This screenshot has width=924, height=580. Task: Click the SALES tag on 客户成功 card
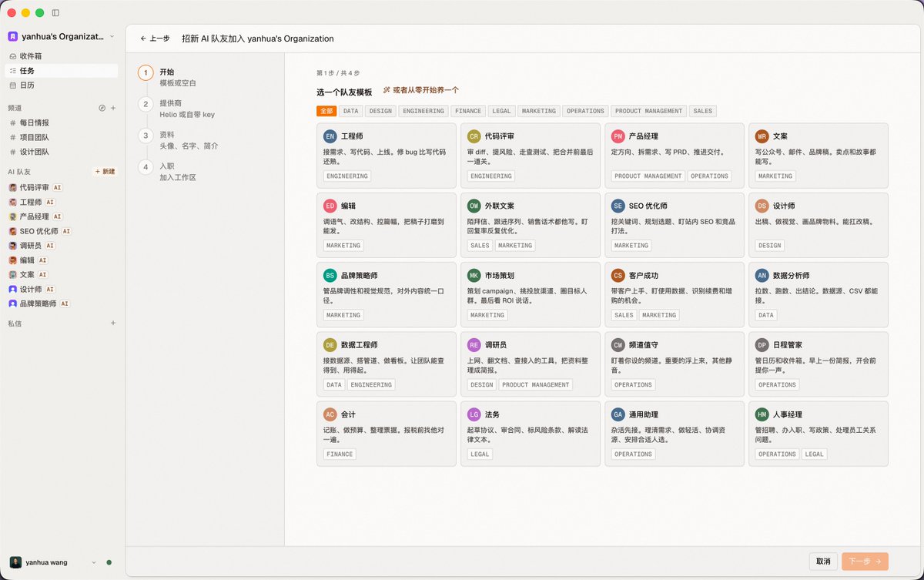pos(624,315)
